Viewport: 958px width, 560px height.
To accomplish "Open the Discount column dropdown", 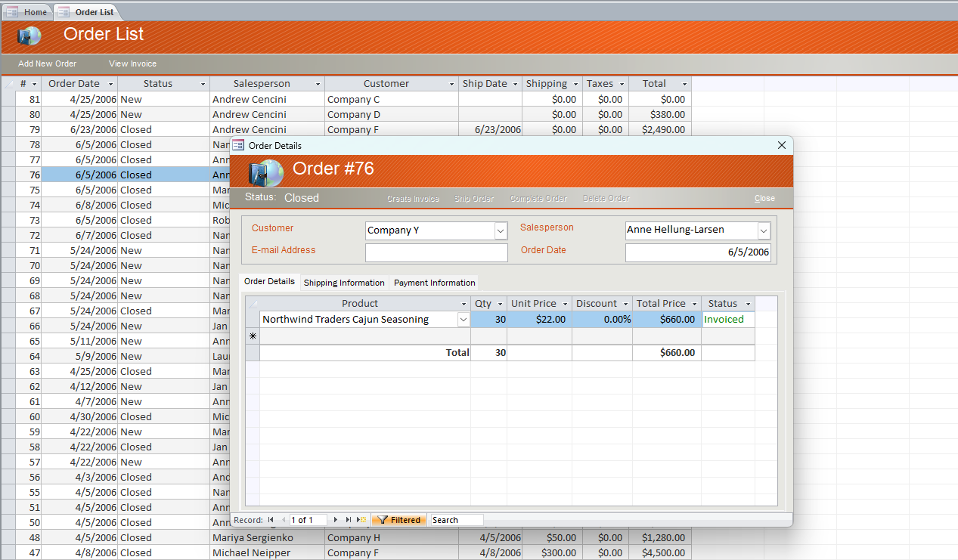I will (625, 304).
